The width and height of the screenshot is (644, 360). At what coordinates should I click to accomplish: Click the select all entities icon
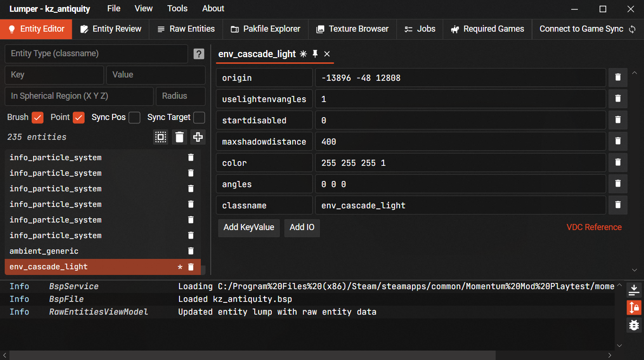coord(161,137)
